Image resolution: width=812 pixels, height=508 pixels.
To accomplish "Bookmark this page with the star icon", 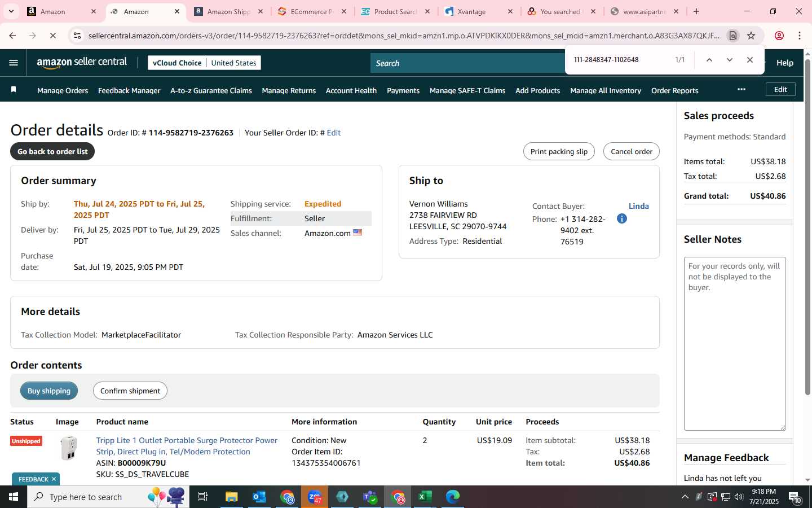I will 751,36.
